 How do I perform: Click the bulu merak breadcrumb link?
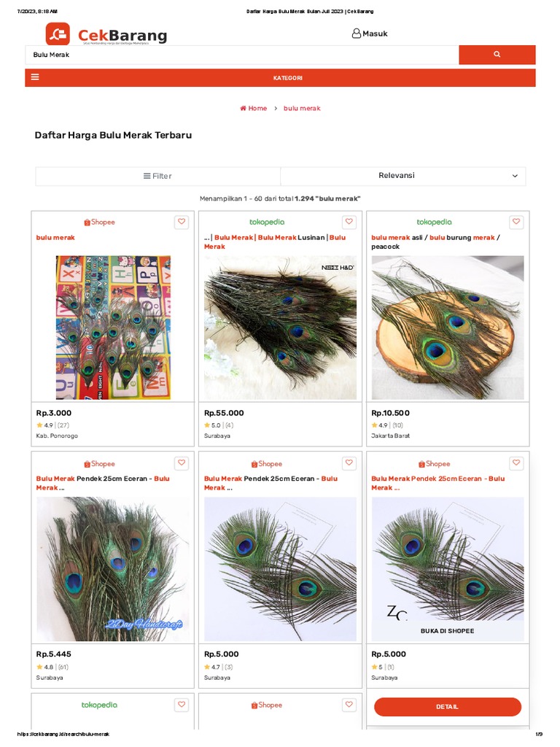(302, 108)
